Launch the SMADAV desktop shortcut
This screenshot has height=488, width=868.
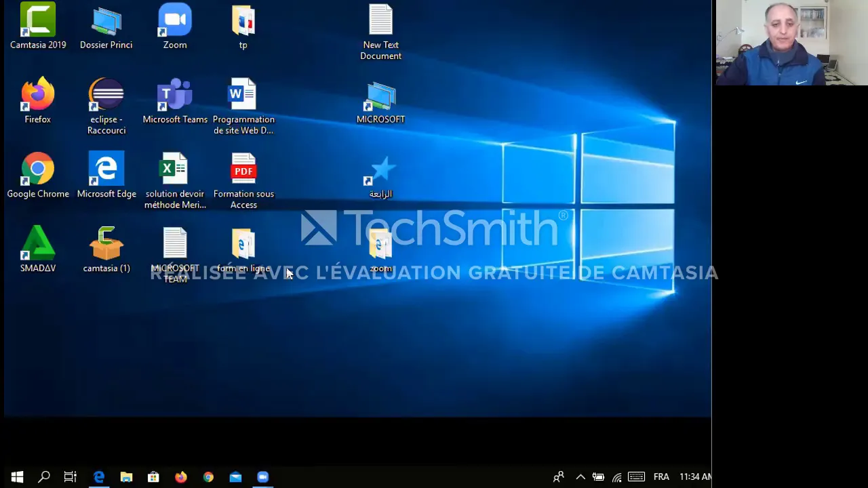point(38,250)
